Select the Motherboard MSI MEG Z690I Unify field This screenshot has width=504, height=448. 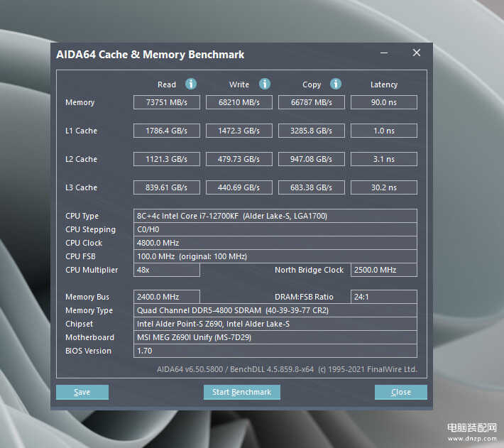pyautogui.click(x=275, y=337)
